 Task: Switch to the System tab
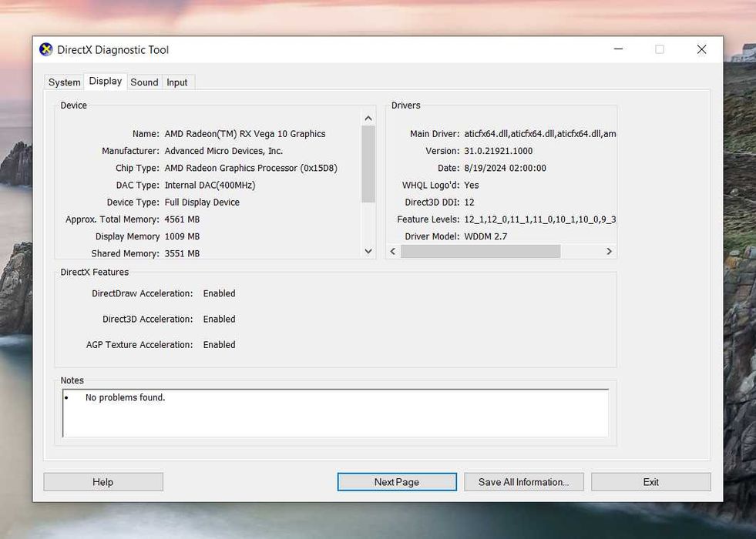tap(64, 82)
